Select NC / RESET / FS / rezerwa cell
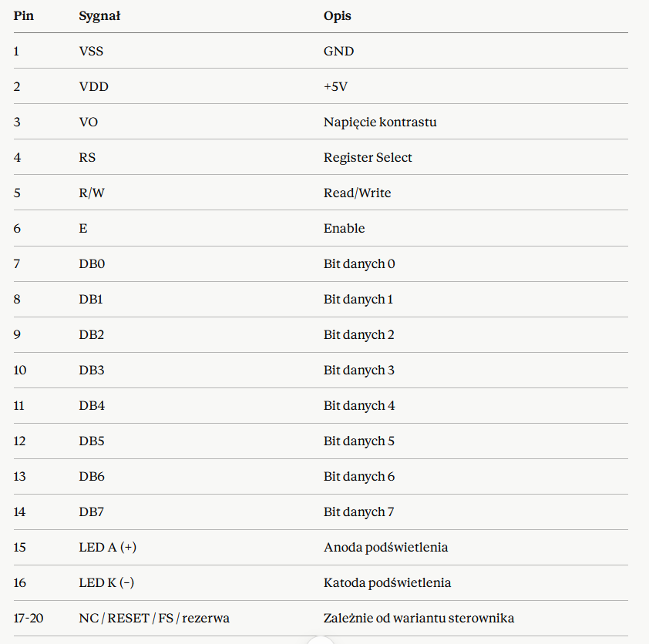 pyautogui.click(x=154, y=619)
